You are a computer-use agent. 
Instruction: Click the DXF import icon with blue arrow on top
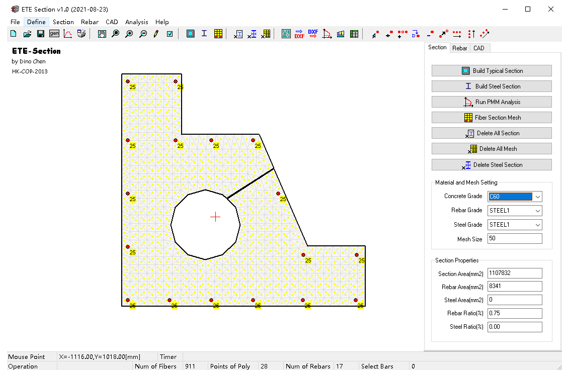pyautogui.click(x=299, y=34)
